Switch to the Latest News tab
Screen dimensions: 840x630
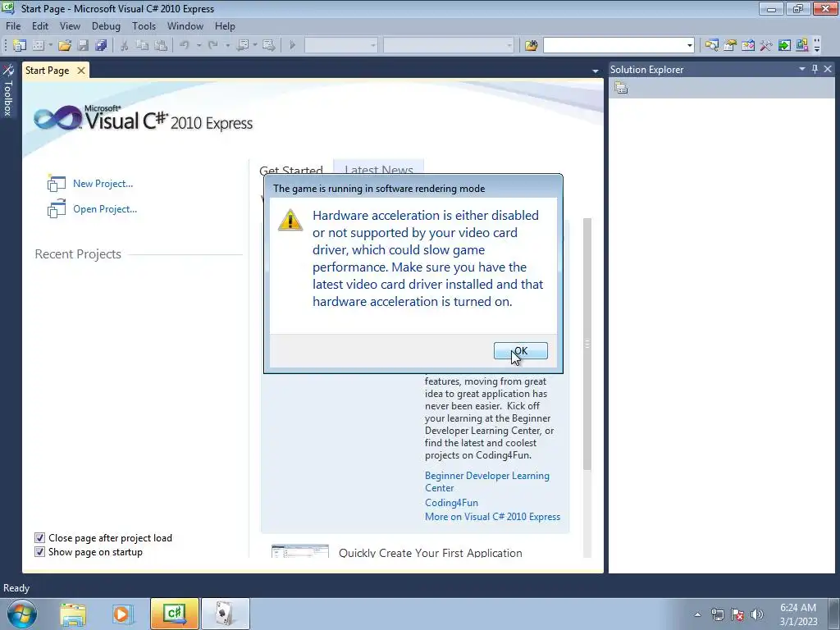(x=379, y=167)
